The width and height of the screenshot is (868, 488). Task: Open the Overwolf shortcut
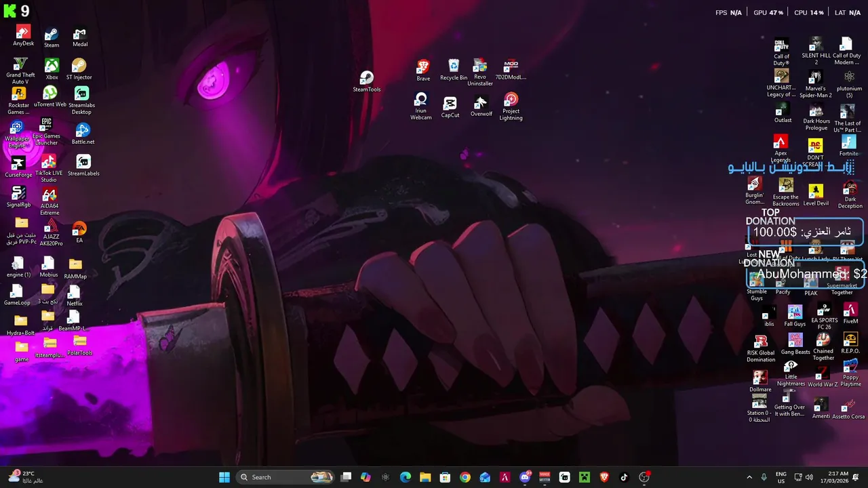[481, 106]
